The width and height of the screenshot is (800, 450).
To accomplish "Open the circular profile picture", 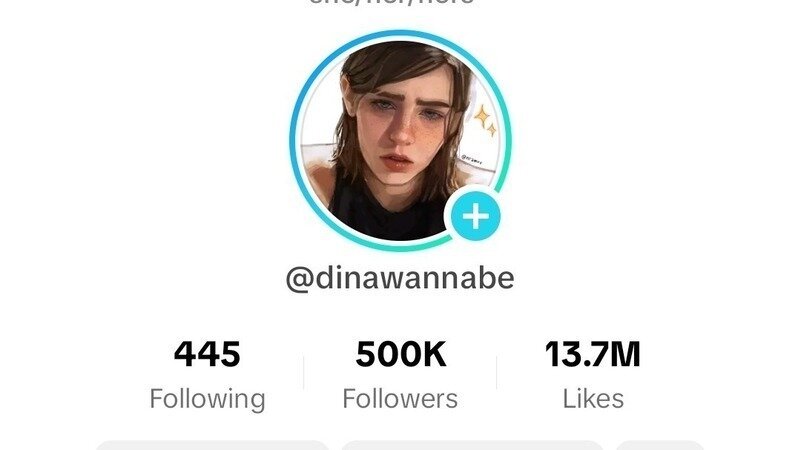I will click(x=401, y=141).
